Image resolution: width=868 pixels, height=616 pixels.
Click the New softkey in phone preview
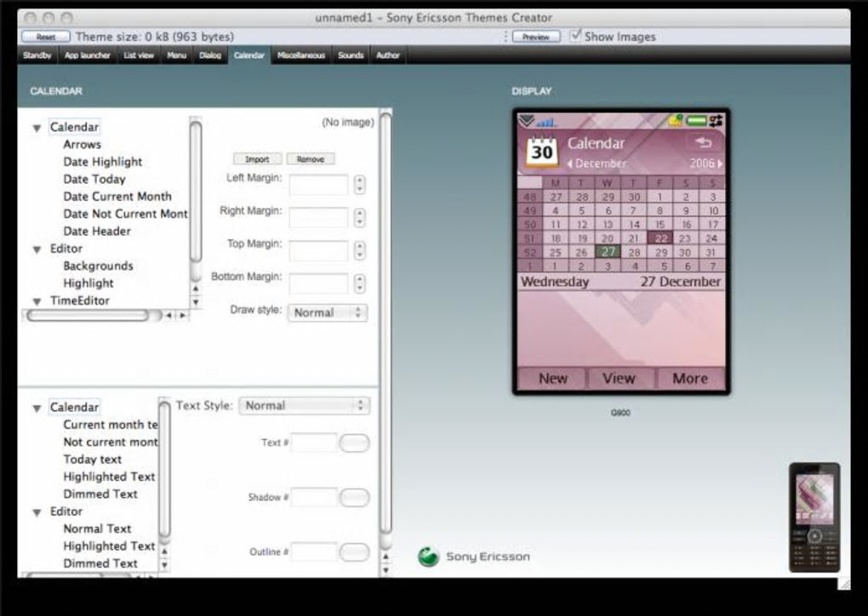552,378
